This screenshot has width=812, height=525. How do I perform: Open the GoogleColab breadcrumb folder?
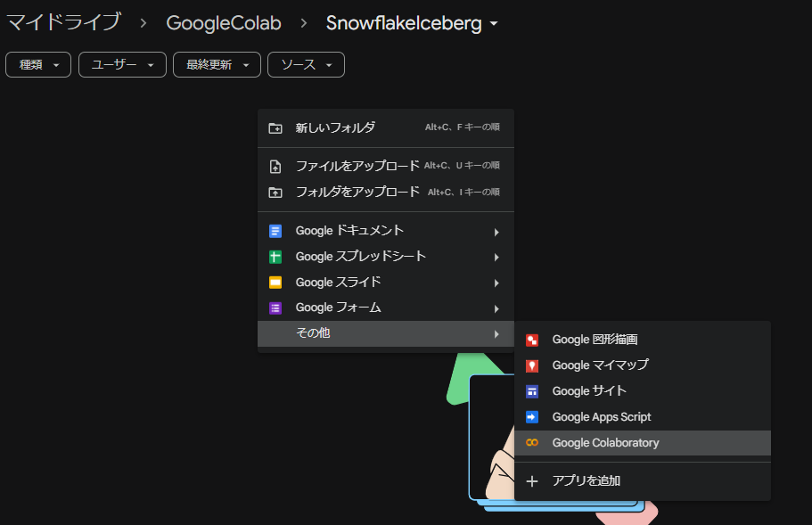(224, 23)
